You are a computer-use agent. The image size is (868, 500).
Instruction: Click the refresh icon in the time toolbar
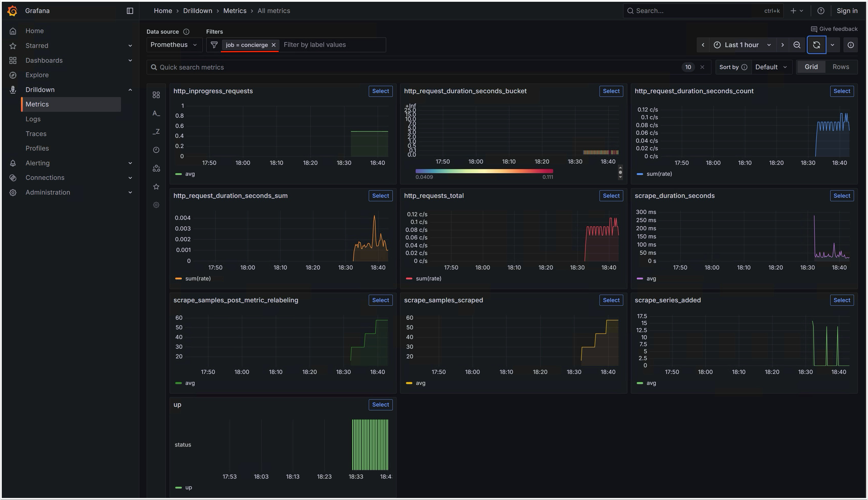(816, 45)
